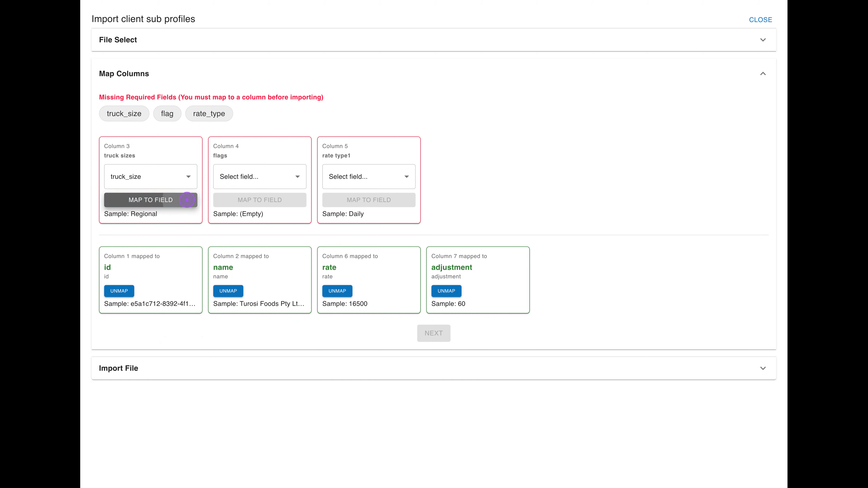The height and width of the screenshot is (488, 868).
Task: Click MAP TO FIELD button under Column 4 flags
Action: coord(260,200)
